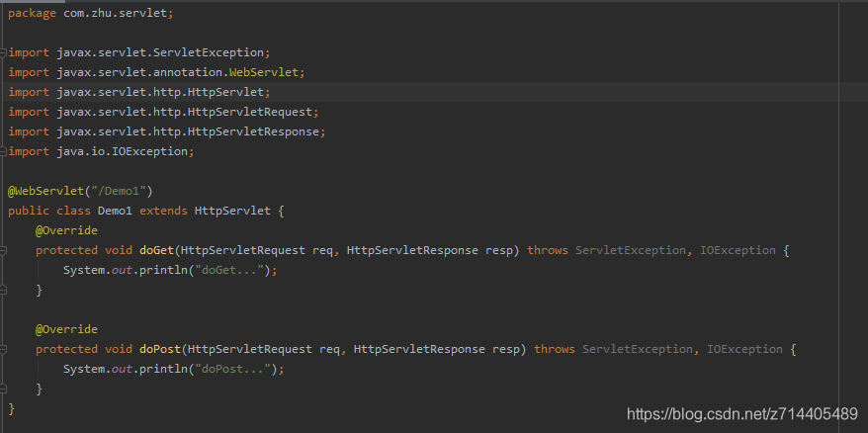This screenshot has height=433, width=868.
Task: Click the @Override annotation above doGet
Action: (x=67, y=230)
